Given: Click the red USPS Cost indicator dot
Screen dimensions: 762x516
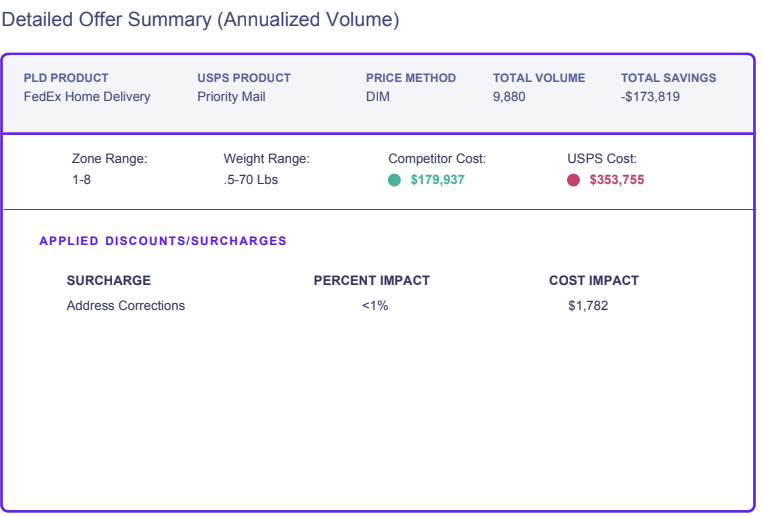Looking at the screenshot, I should [x=573, y=180].
